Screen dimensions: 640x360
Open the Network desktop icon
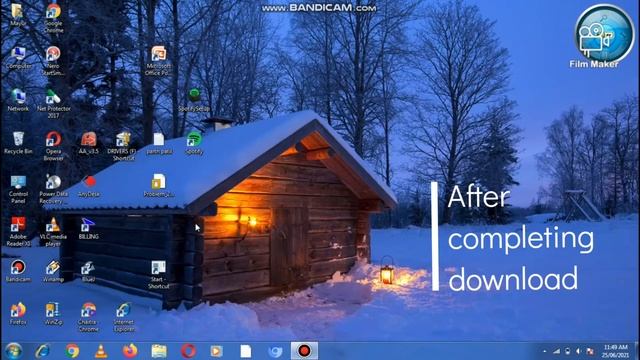click(18, 100)
